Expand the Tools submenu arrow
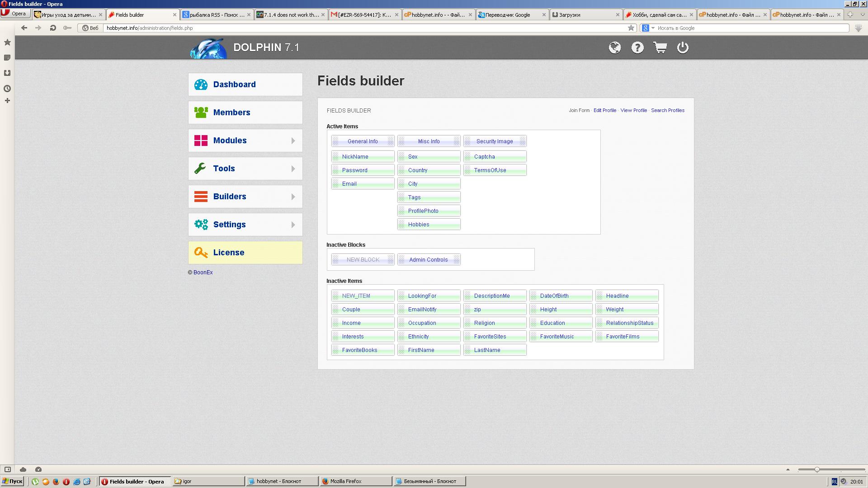The image size is (868, 488). click(x=293, y=169)
